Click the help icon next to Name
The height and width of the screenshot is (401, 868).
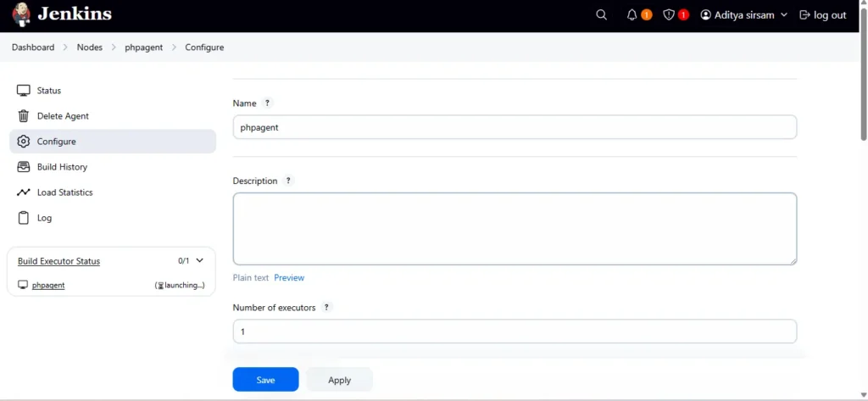pyautogui.click(x=267, y=103)
